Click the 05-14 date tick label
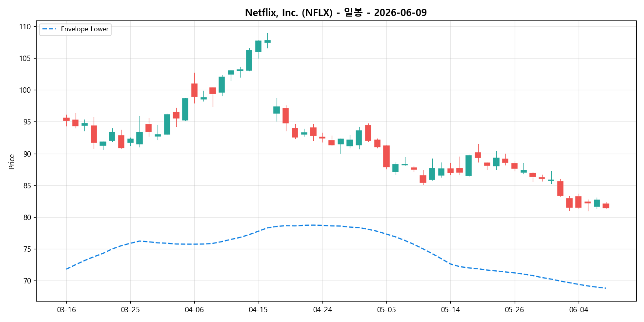644x322 pixels. click(x=450, y=309)
